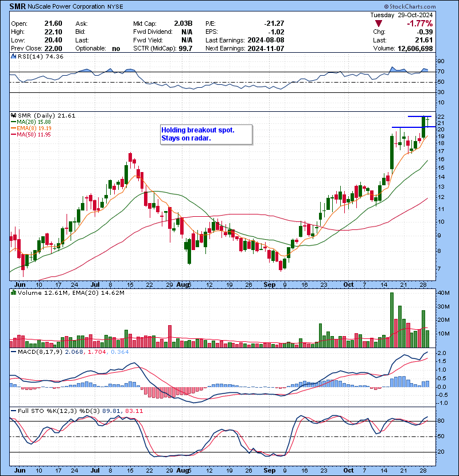Click the SMR ticker symbol in header

coord(18,6)
